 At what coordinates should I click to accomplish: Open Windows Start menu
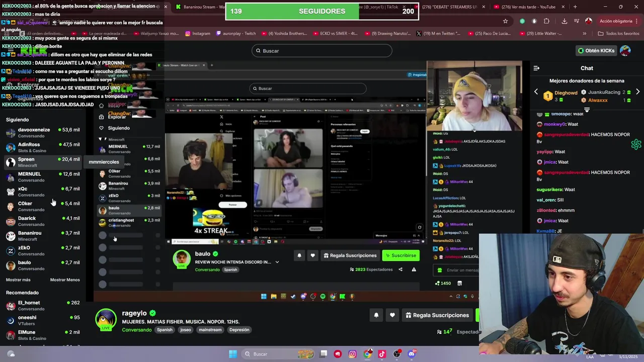232,354
